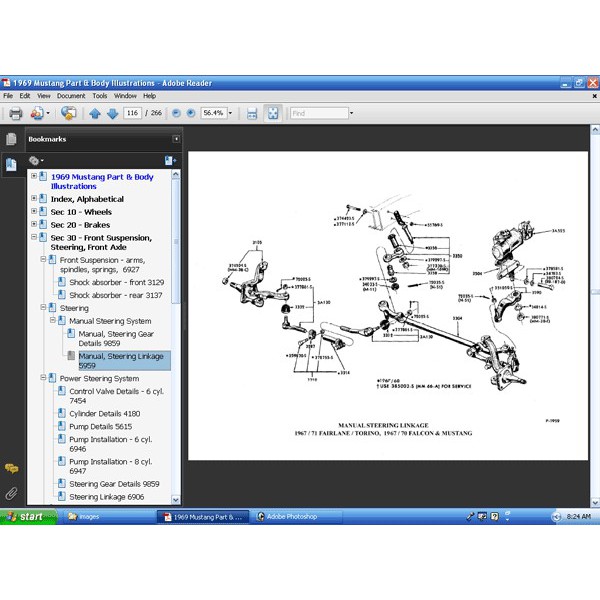Collapse the Front Suspension - arms bookmark
Screen dimensions: 600x600
(x=43, y=259)
